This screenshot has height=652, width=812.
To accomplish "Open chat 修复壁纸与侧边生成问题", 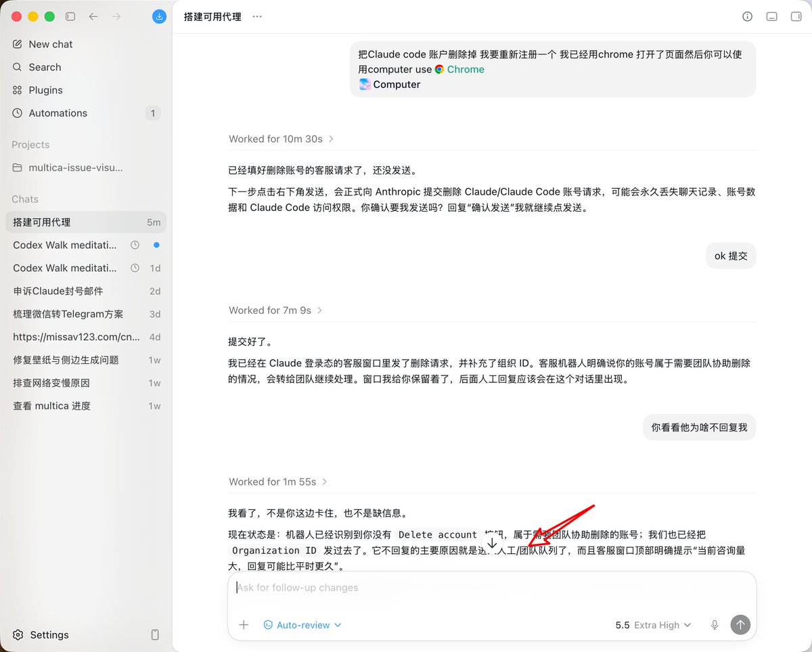I will (86, 360).
